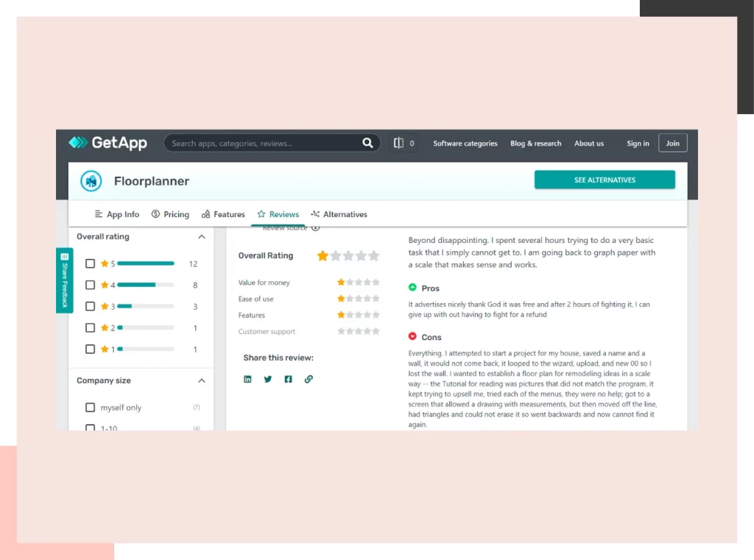Click the Share Feedback side tab
This screenshot has width=754, height=560.
[65, 280]
